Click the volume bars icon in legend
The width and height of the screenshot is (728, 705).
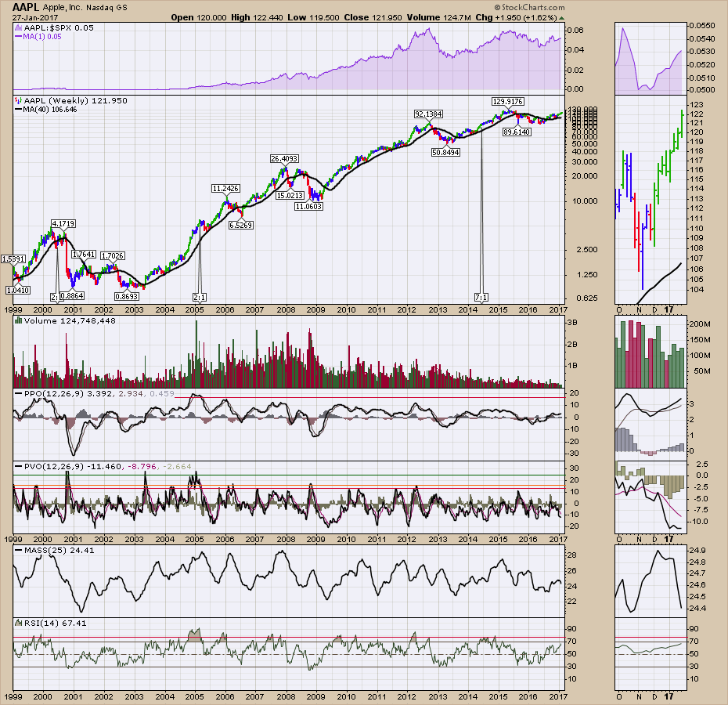(19, 320)
